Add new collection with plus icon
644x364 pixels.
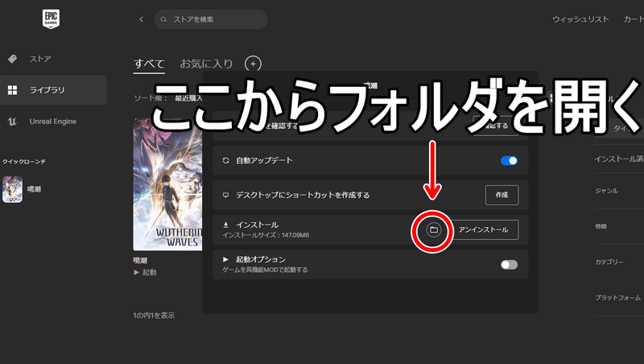(x=253, y=64)
